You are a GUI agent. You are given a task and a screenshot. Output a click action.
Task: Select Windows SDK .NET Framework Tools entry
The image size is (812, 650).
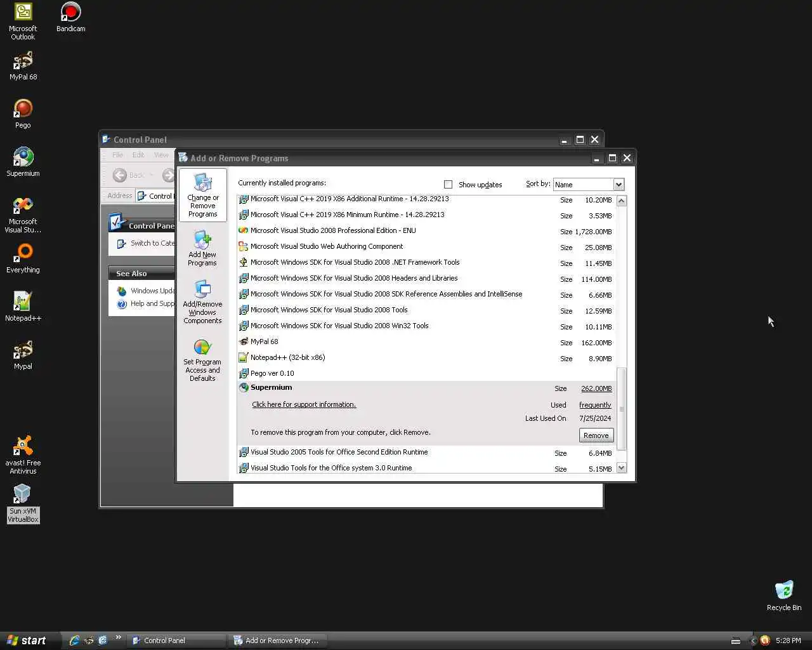pos(425,262)
